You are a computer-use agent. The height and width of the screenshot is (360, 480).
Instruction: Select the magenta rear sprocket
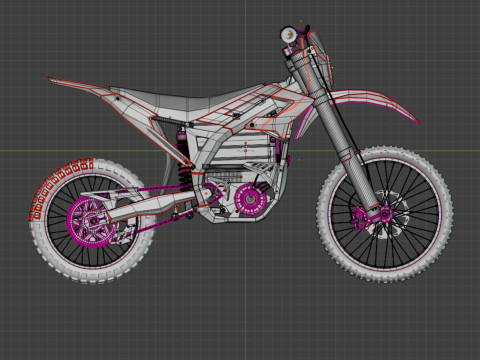[90, 221]
